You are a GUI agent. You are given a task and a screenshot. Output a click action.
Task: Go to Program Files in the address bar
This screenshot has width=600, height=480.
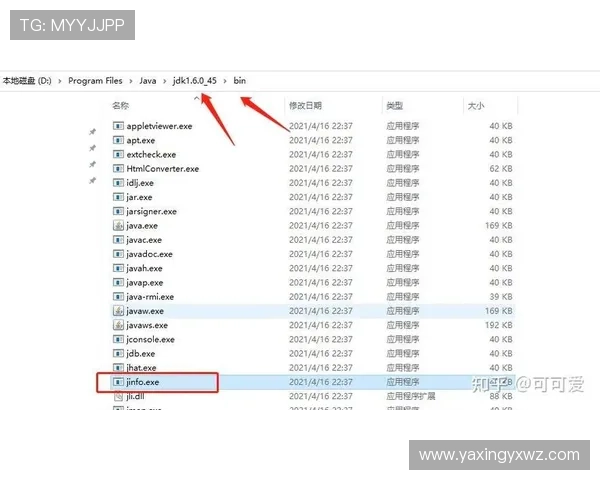click(95, 81)
